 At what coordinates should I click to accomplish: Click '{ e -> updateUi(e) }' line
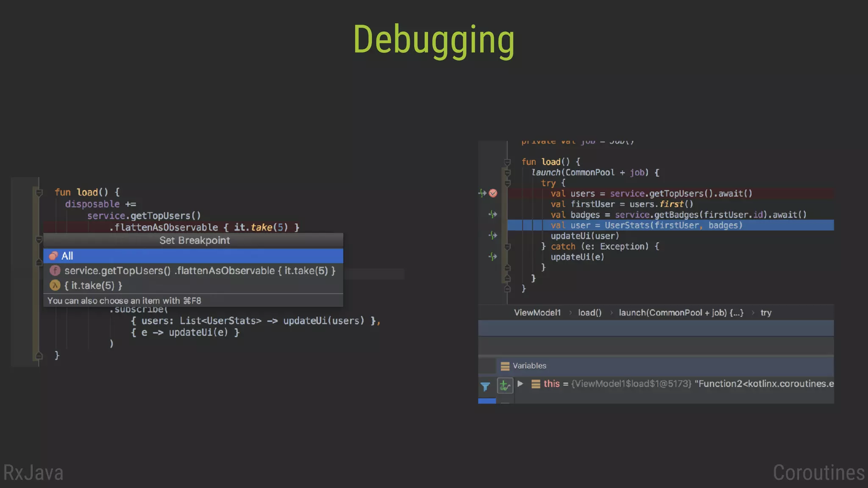pyautogui.click(x=185, y=333)
